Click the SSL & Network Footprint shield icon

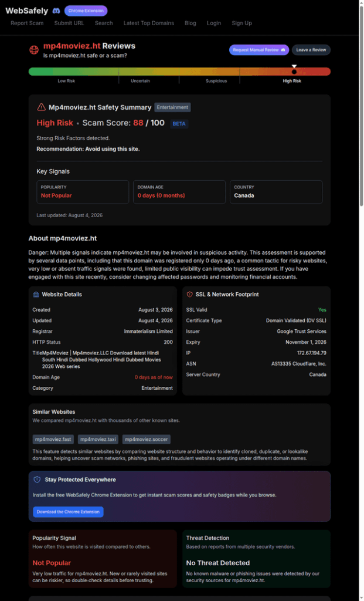[189, 295]
